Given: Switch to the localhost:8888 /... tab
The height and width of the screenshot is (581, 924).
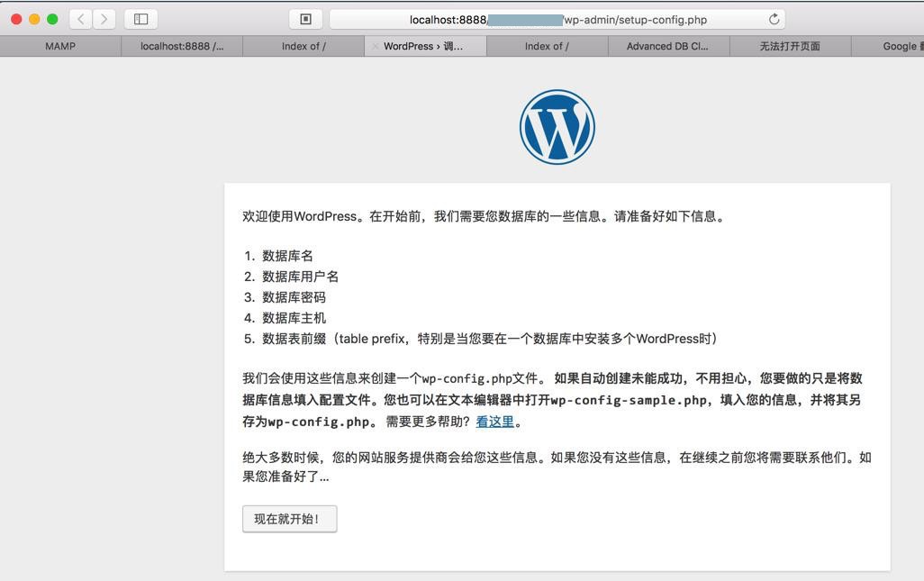Looking at the screenshot, I should click(182, 46).
